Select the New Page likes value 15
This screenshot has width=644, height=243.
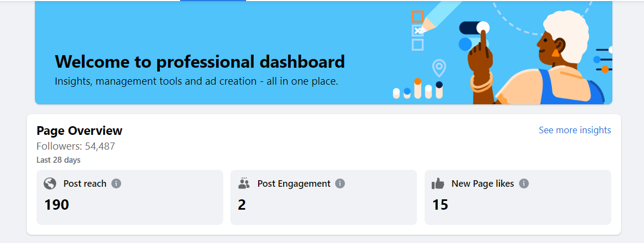(440, 205)
